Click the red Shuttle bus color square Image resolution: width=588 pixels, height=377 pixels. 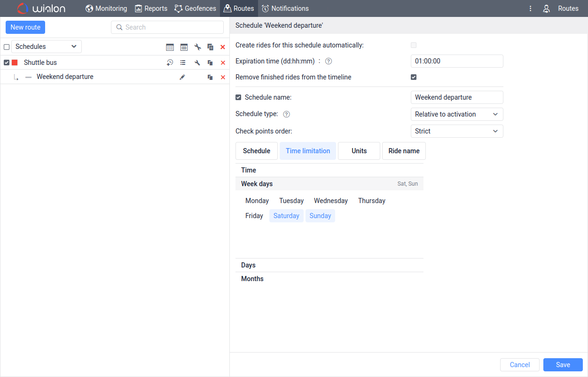pyautogui.click(x=15, y=63)
